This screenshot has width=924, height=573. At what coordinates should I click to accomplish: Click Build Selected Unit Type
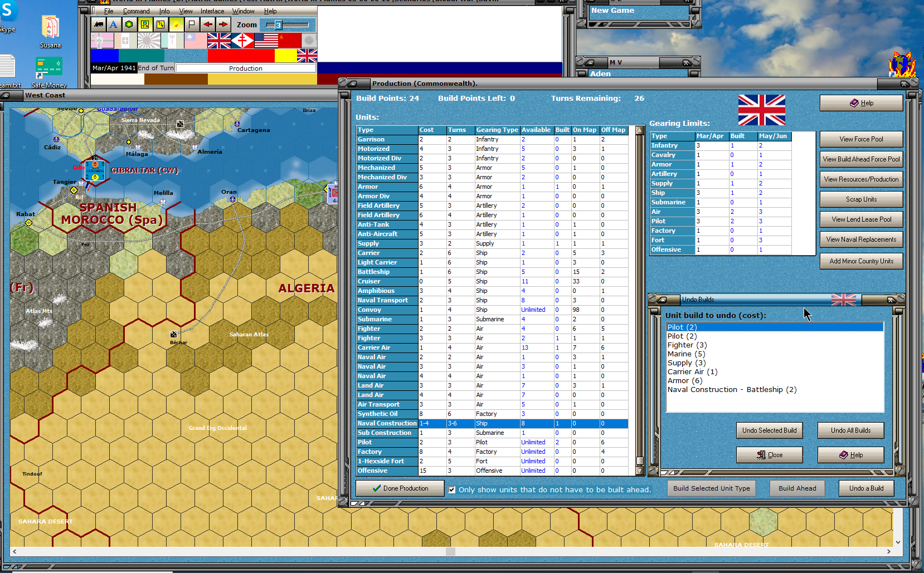pos(712,488)
